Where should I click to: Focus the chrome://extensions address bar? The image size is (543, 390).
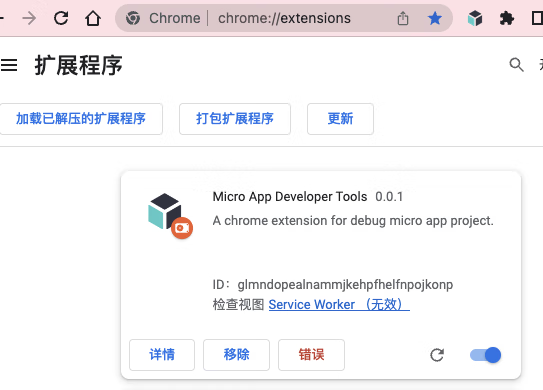point(284,18)
